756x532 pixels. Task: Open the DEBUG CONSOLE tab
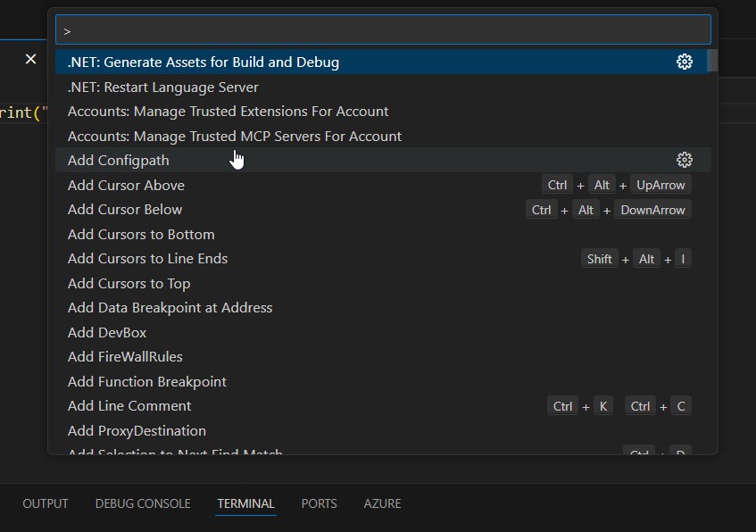[143, 503]
